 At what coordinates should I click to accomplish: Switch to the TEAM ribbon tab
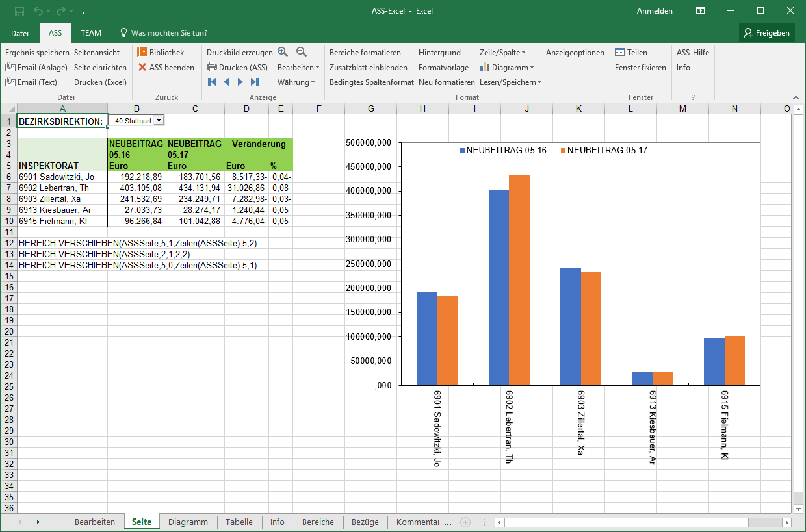(x=91, y=32)
